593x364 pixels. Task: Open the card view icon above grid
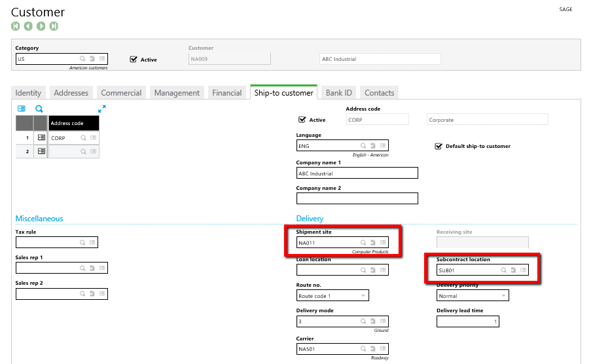point(22,109)
